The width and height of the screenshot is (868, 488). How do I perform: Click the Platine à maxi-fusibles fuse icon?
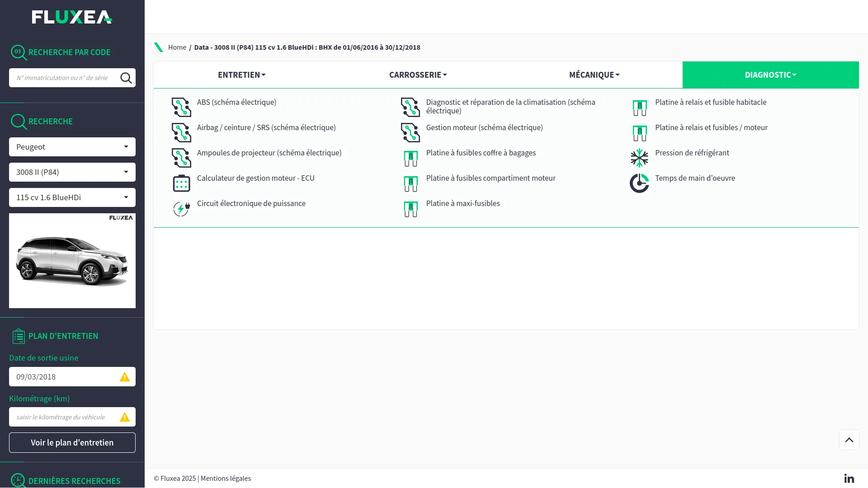click(x=410, y=209)
